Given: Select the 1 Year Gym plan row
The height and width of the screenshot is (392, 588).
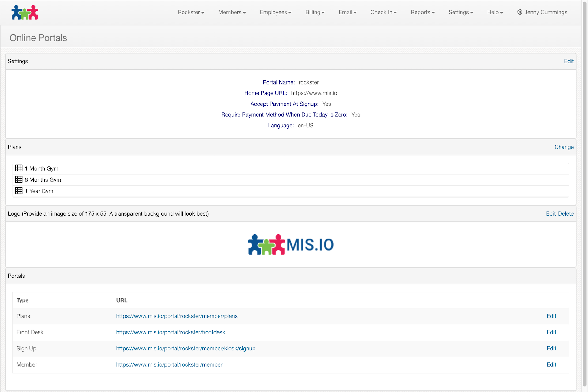Looking at the screenshot, I should point(291,191).
